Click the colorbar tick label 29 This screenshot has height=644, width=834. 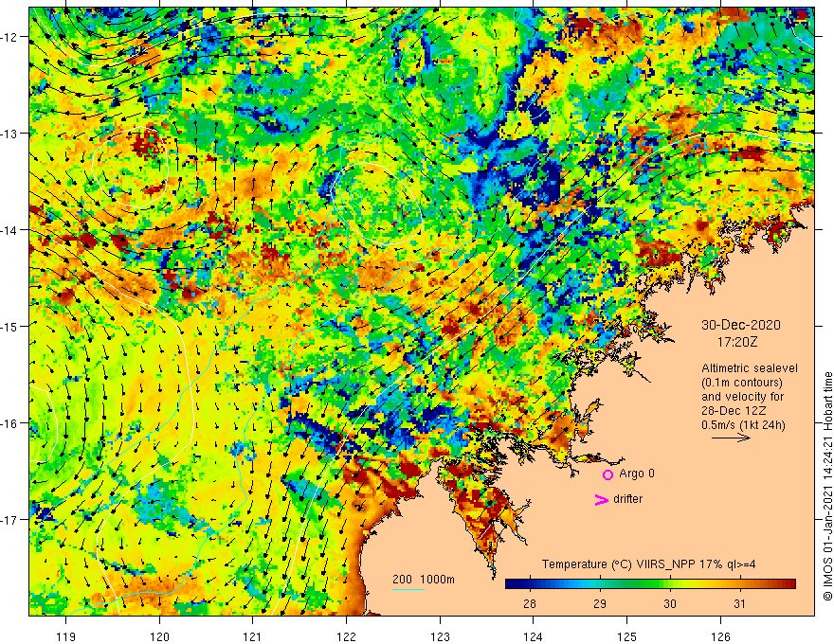point(599,604)
